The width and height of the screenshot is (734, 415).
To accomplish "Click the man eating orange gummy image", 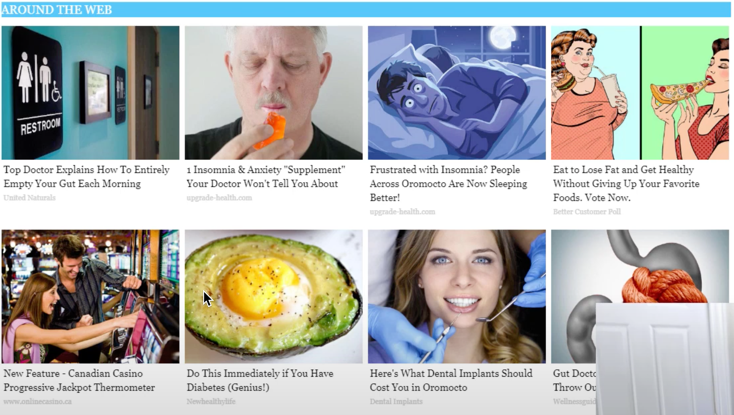I will click(x=273, y=93).
